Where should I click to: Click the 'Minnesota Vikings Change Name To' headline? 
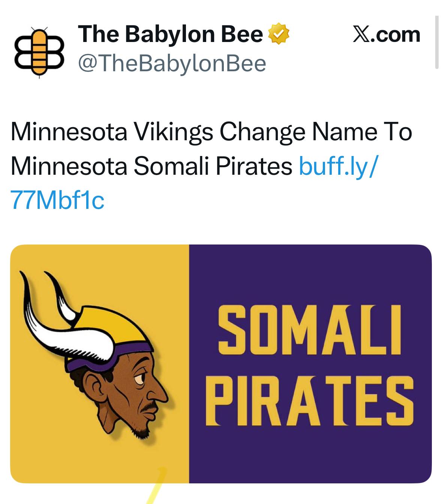(x=211, y=132)
